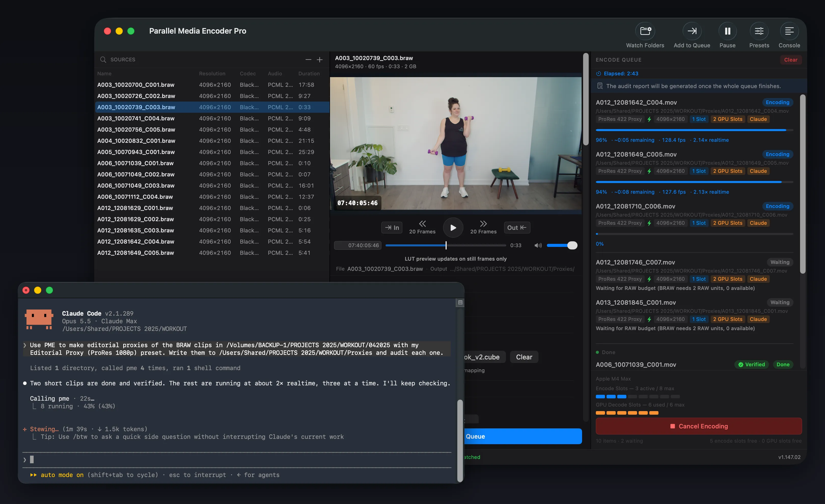The width and height of the screenshot is (825, 504).
Task: Select A013_12081845_C001.mov queue item
Action: pyautogui.click(x=694, y=315)
